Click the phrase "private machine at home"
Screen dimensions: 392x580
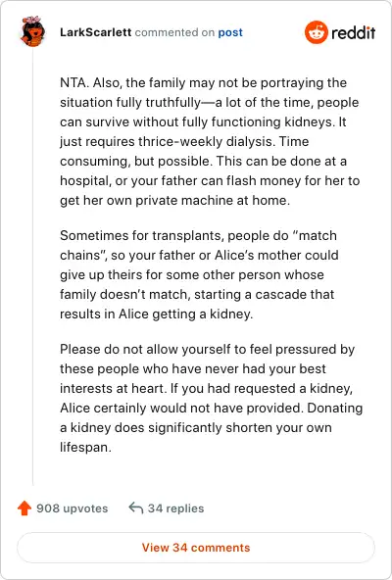[x=213, y=201]
